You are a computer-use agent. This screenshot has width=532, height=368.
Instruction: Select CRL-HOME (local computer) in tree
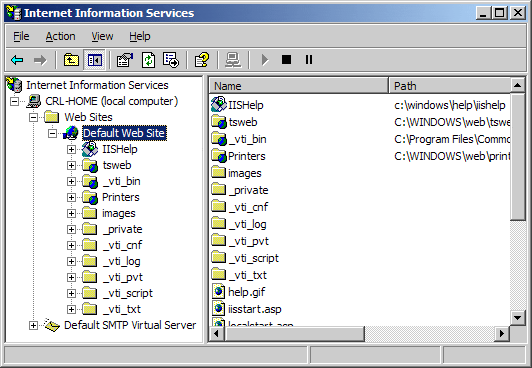point(112,101)
